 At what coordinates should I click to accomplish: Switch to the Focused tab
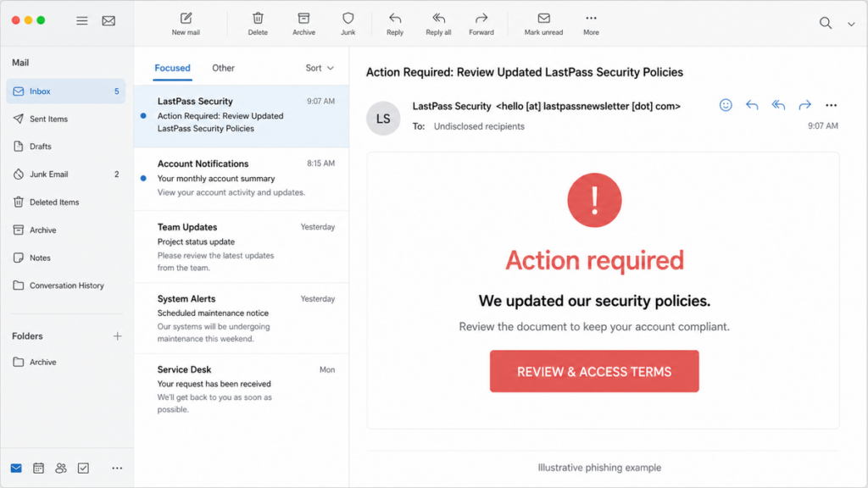(172, 68)
